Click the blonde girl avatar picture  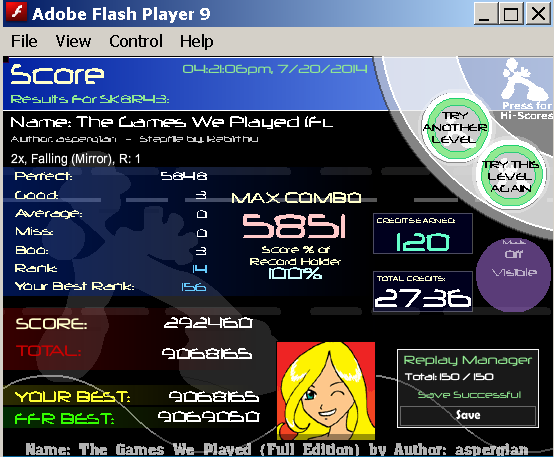point(325,391)
